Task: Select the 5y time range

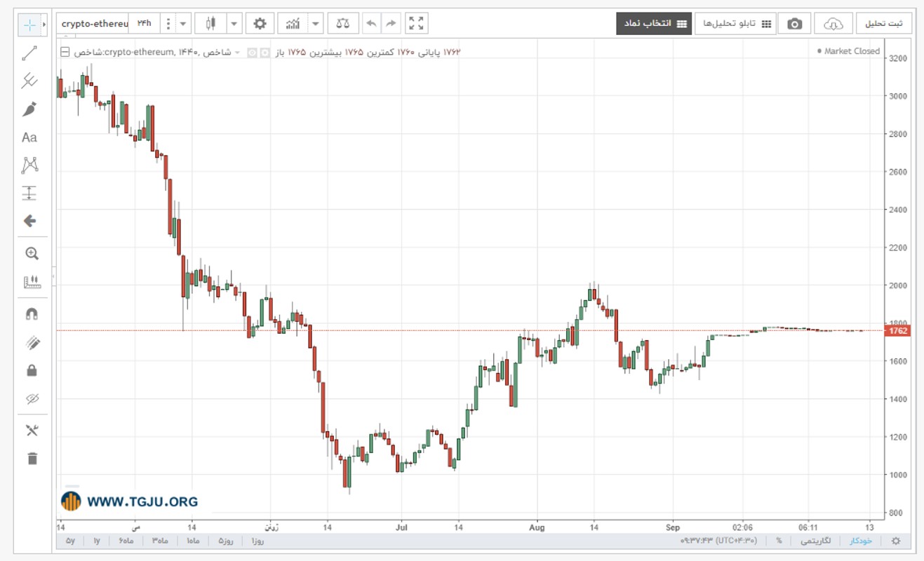Action: [x=70, y=541]
